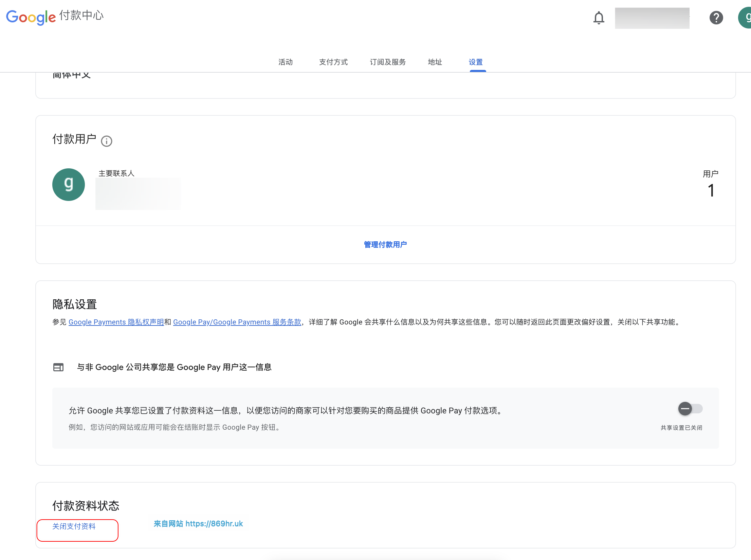Click 关闭支付资料 link
Viewport: 751px width, 560px height.
(74, 526)
